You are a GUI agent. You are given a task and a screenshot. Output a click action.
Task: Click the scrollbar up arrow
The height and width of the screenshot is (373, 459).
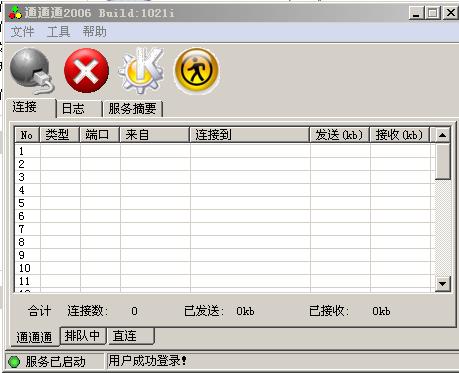pos(442,135)
